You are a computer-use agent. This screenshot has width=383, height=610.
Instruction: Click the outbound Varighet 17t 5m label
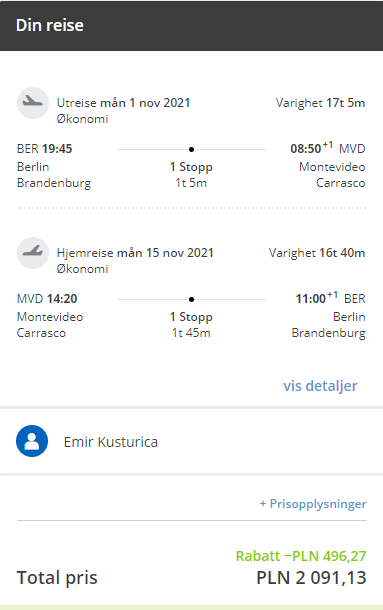pos(320,103)
